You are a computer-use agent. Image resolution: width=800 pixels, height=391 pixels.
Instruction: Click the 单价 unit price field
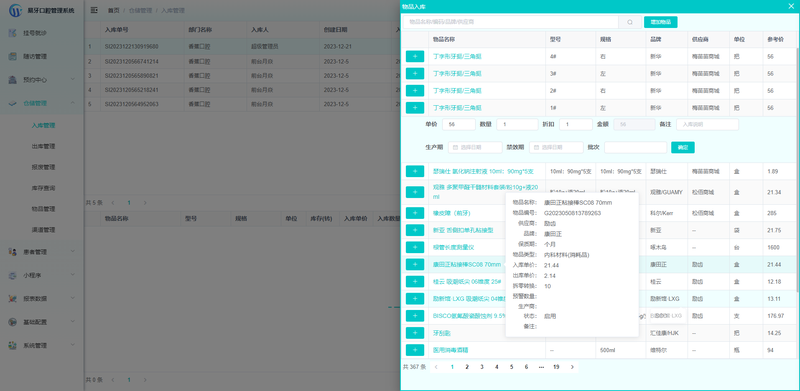click(459, 125)
